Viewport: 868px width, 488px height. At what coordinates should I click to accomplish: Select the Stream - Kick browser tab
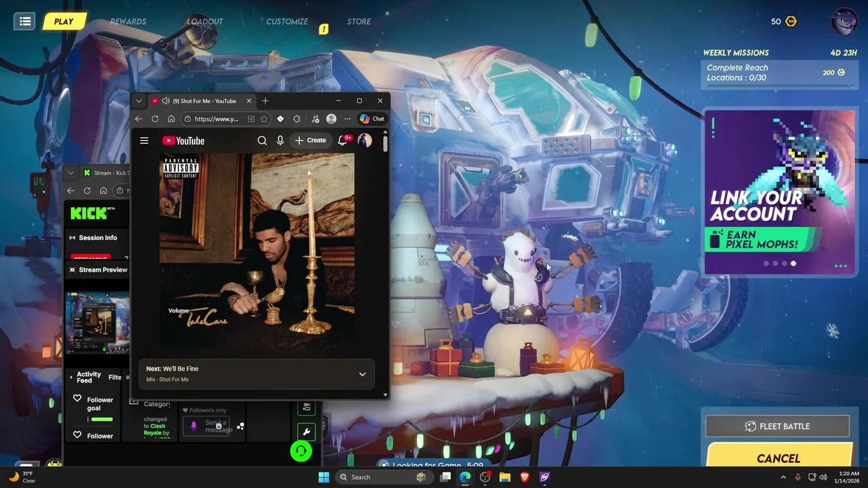coord(105,173)
